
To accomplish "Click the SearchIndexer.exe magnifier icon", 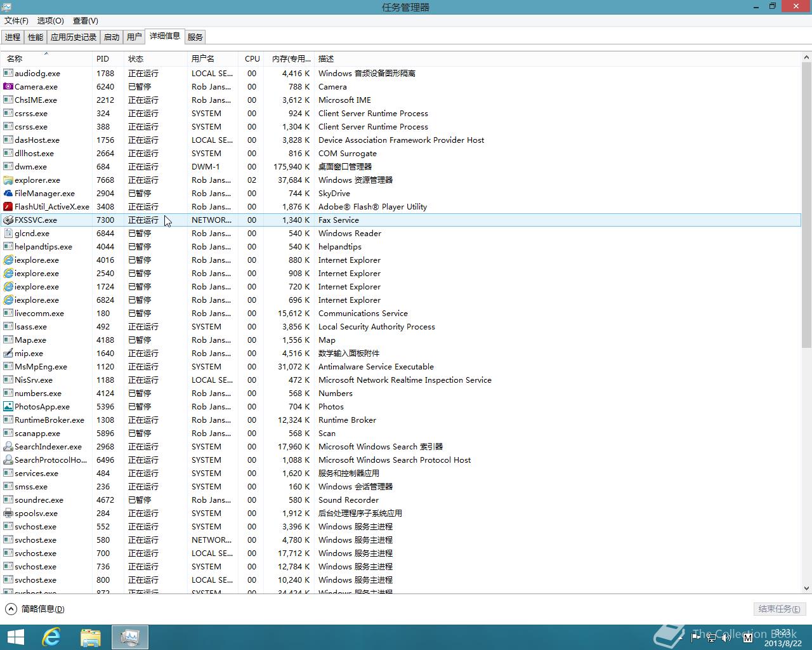I will [8, 446].
